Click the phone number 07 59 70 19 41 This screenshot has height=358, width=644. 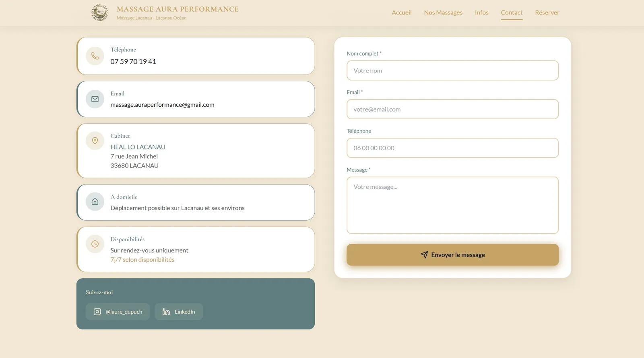133,62
